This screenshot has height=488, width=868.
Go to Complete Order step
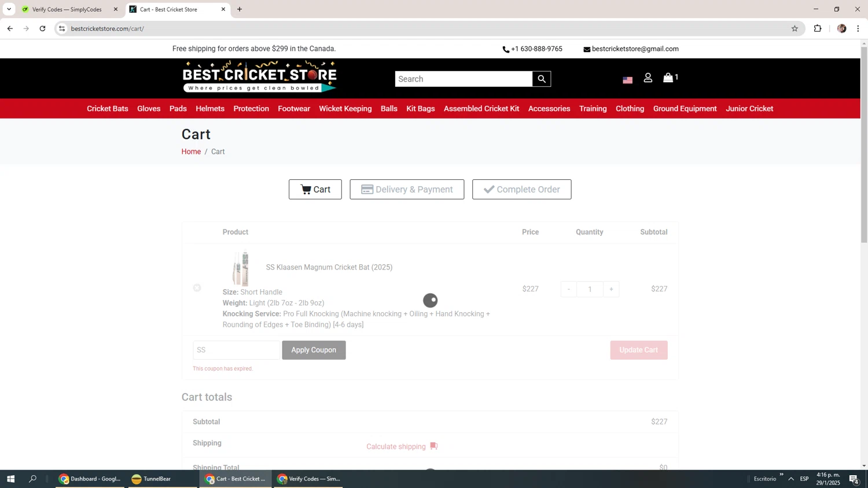click(x=521, y=190)
